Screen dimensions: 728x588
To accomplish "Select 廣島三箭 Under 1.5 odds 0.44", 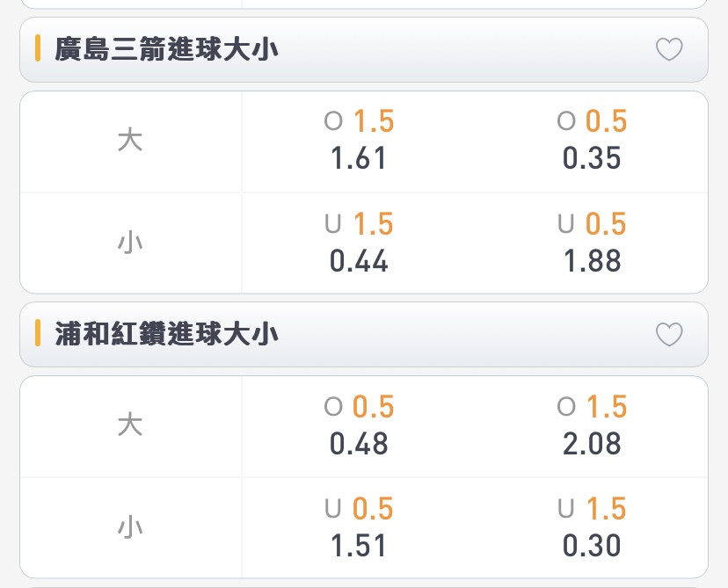I will pos(359,242).
